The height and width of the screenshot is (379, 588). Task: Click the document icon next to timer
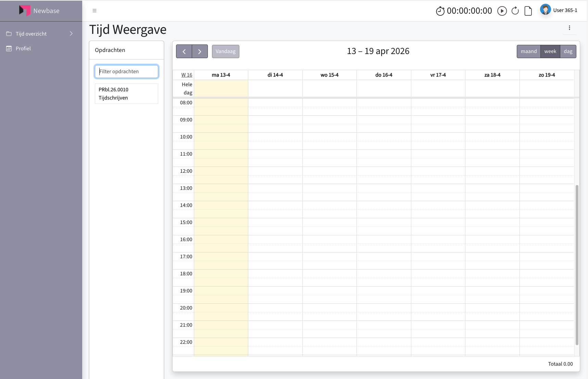528,11
